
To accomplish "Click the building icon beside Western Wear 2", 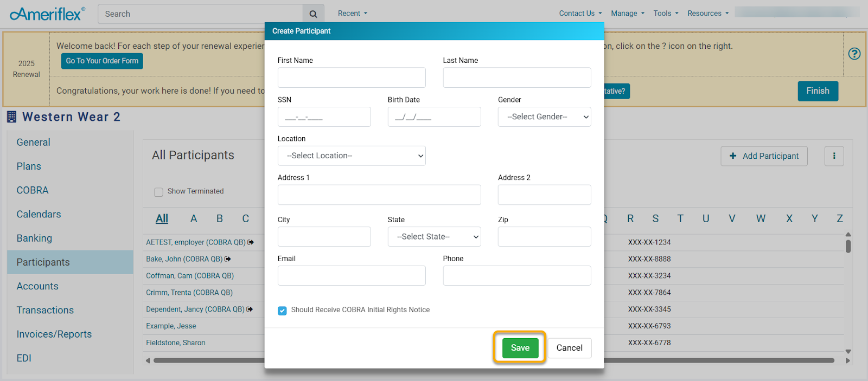I will [x=11, y=117].
